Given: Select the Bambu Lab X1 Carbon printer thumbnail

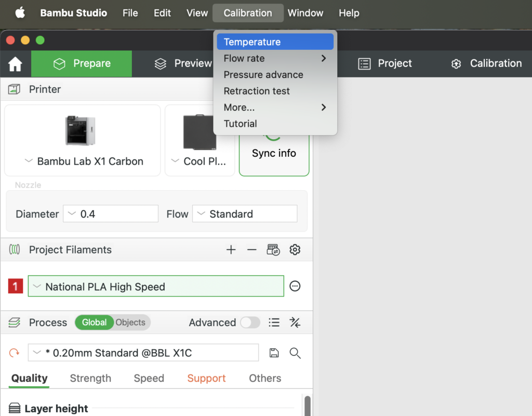Looking at the screenshot, I should pyautogui.click(x=81, y=130).
